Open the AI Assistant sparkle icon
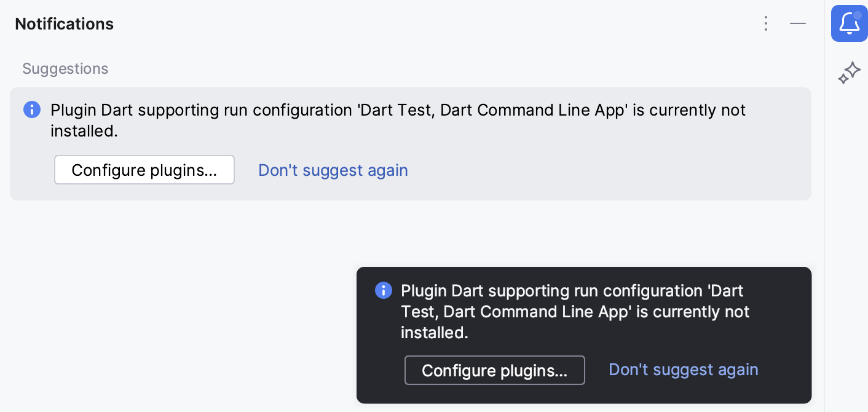 [x=849, y=72]
